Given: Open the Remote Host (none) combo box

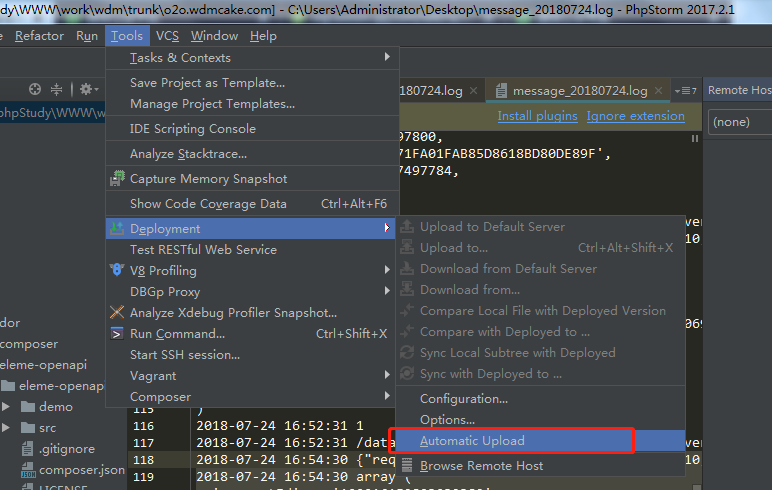Looking at the screenshot, I should click(740, 122).
